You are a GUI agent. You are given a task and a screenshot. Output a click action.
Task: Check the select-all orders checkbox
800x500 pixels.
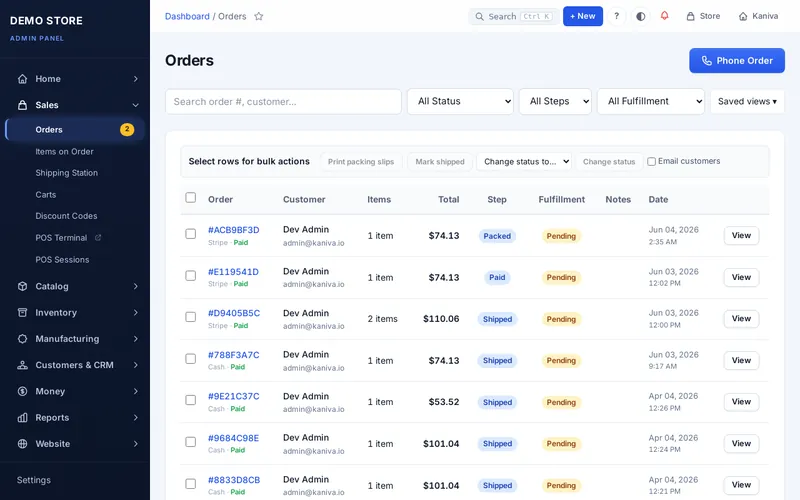190,197
